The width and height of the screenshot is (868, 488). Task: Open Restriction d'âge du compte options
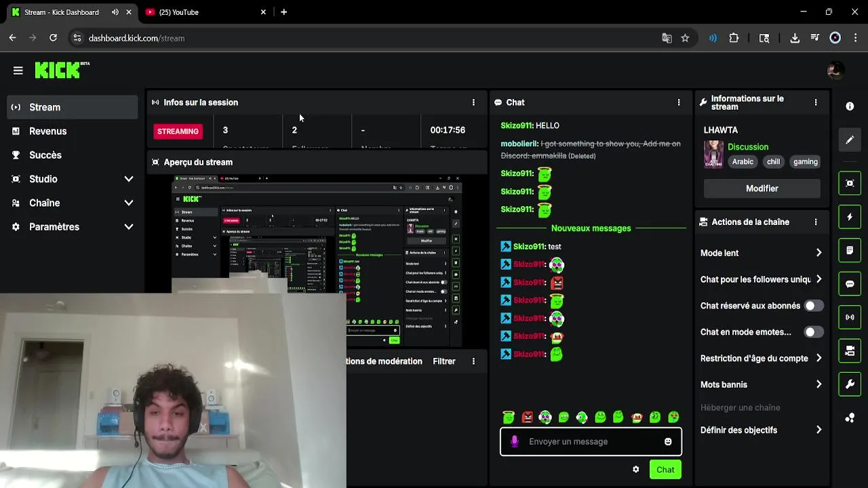(762, 359)
